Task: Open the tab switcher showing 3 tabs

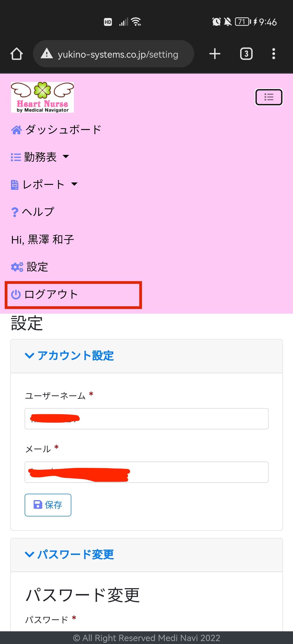Action: point(246,54)
